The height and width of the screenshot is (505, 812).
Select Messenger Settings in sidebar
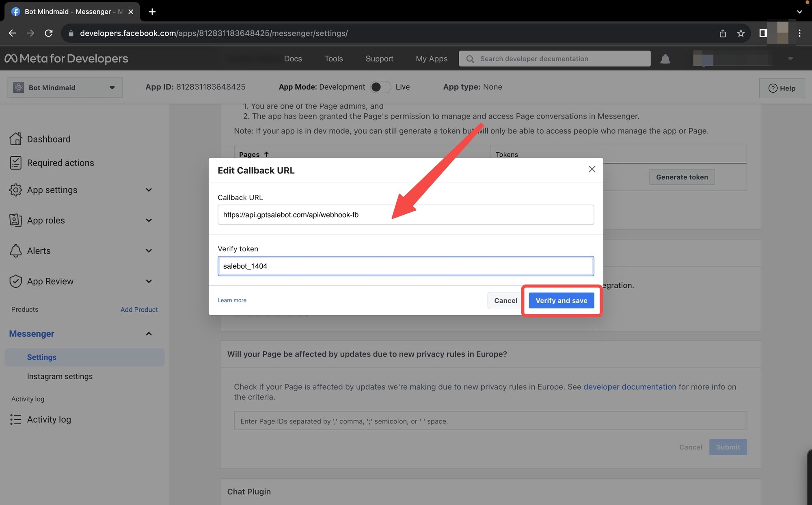pos(84,357)
